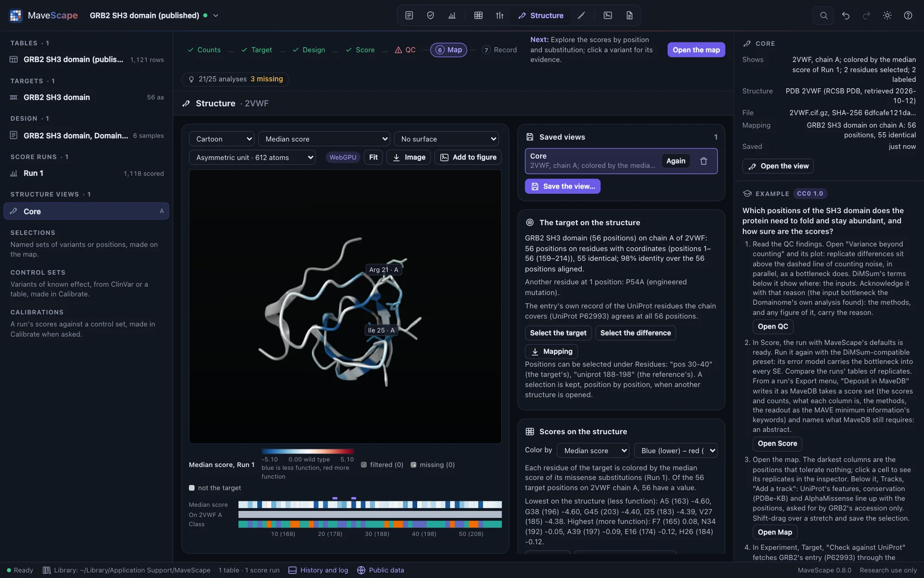Click the Fit button
Screen dimensions: 924x578
click(373, 157)
